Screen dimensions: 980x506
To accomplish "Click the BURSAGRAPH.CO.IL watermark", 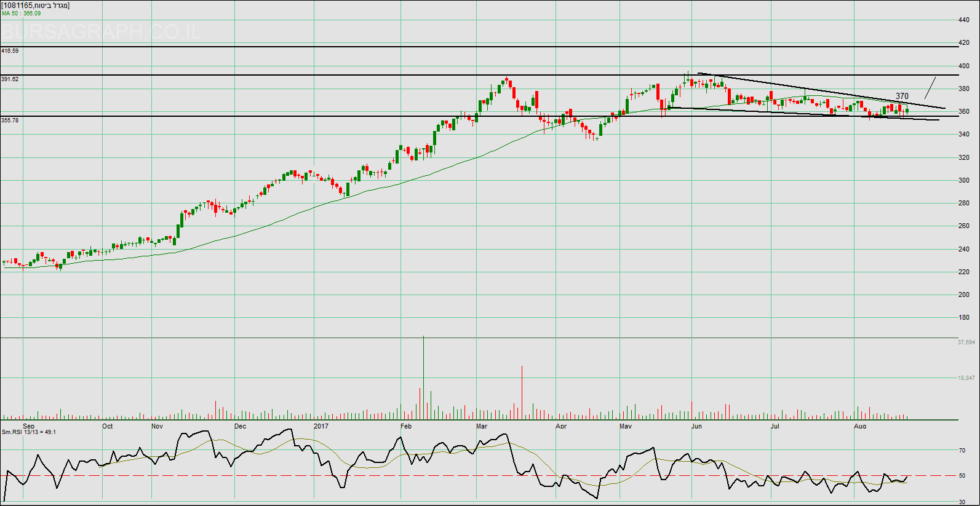I will [x=102, y=32].
